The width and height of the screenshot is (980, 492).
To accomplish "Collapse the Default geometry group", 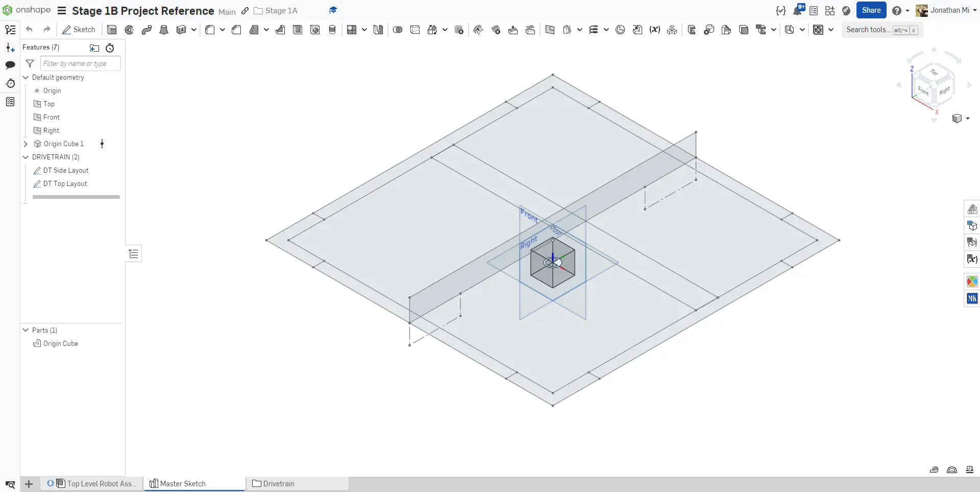I will (x=26, y=78).
